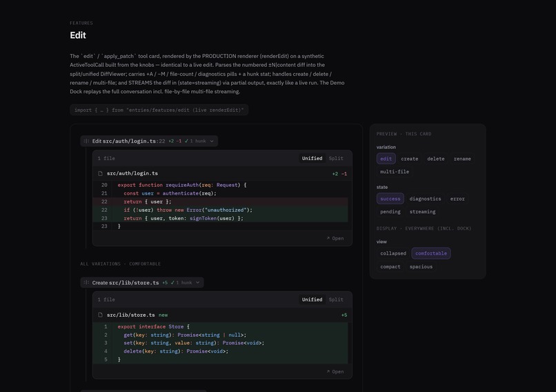Click the green checkmark in the login.ts header
The height and width of the screenshot is (392, 556).
coord(186,141)
